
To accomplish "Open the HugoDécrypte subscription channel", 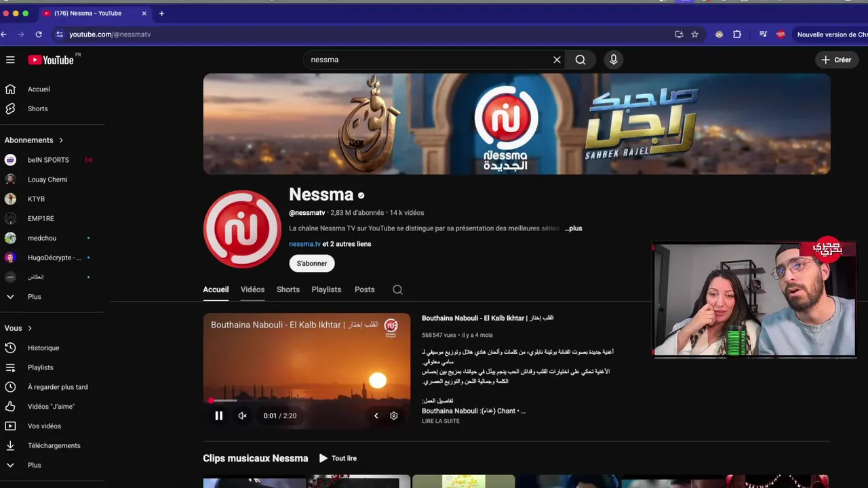I will click(54, 258).
